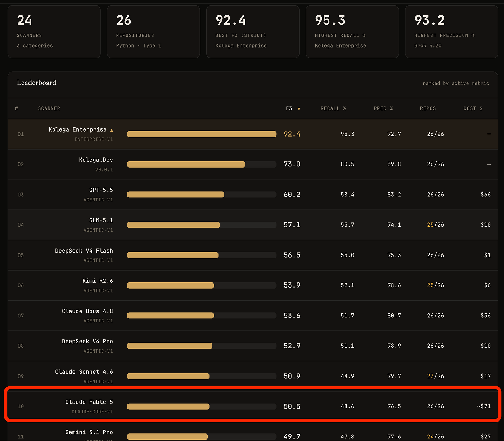This screenshot has height=441, width=504.
Task: Click the 95.3 recall value in table
Action: (x=347, y=134)
